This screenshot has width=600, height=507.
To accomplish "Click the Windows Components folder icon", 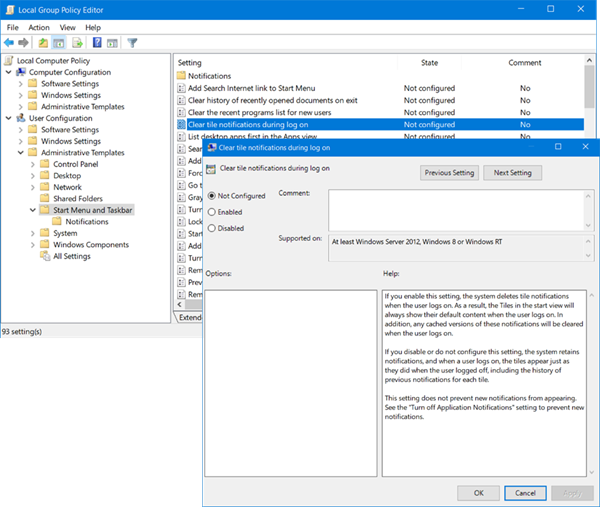I will 45,244.
